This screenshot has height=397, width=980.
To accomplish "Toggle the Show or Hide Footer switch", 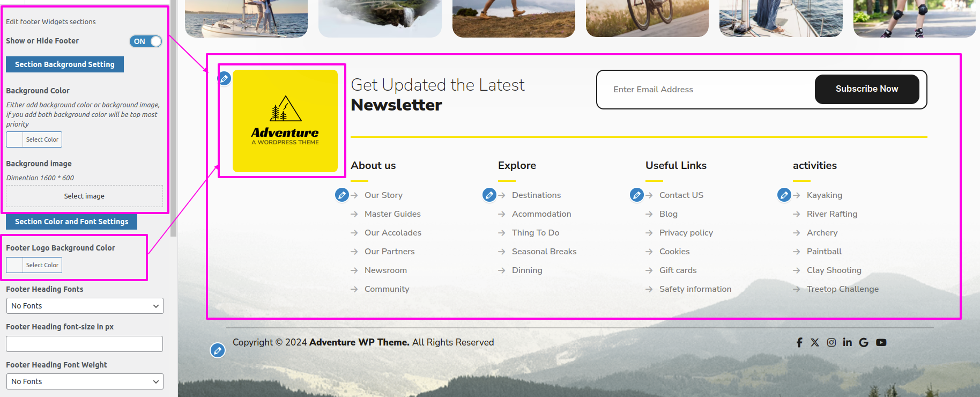I will pos(146,41).
